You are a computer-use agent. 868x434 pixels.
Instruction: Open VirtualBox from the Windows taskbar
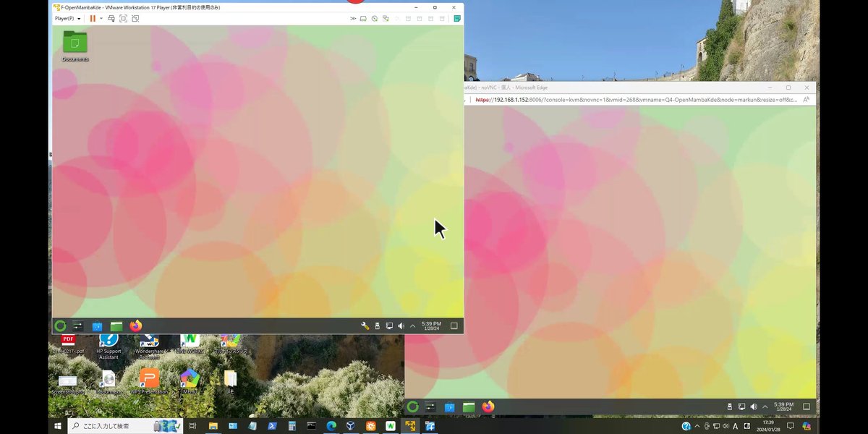351,426
